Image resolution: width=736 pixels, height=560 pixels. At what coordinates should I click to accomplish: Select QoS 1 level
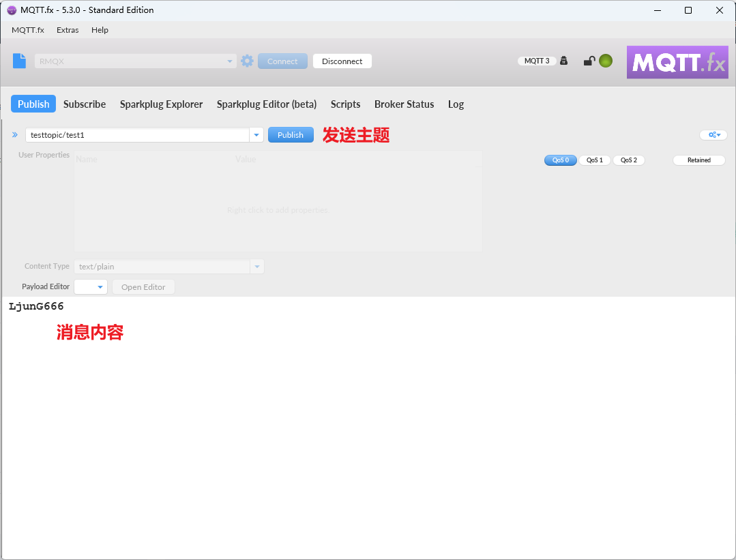point(595,160)
